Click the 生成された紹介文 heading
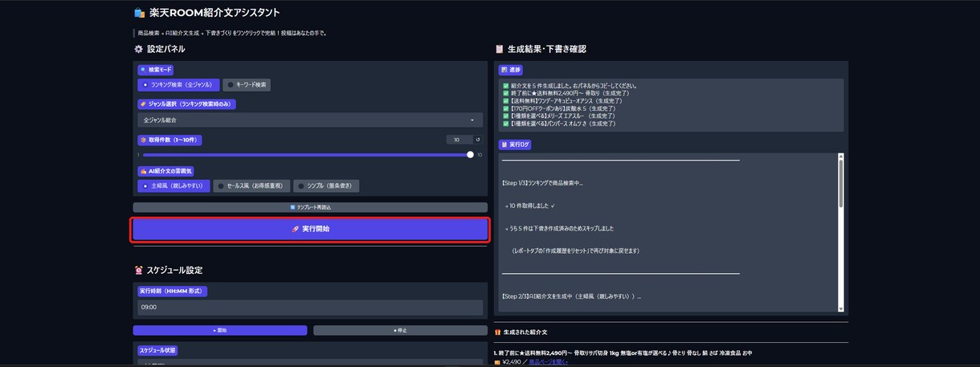 click(x=525, y=332)
